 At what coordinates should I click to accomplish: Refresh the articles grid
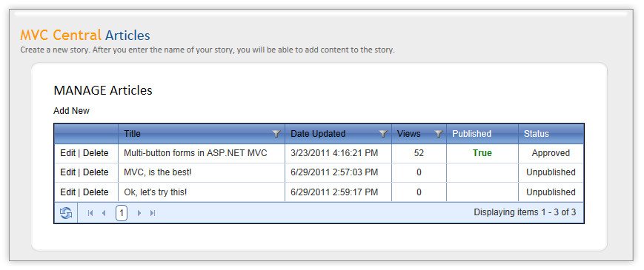pyautogui.click(x=66, y=212)
